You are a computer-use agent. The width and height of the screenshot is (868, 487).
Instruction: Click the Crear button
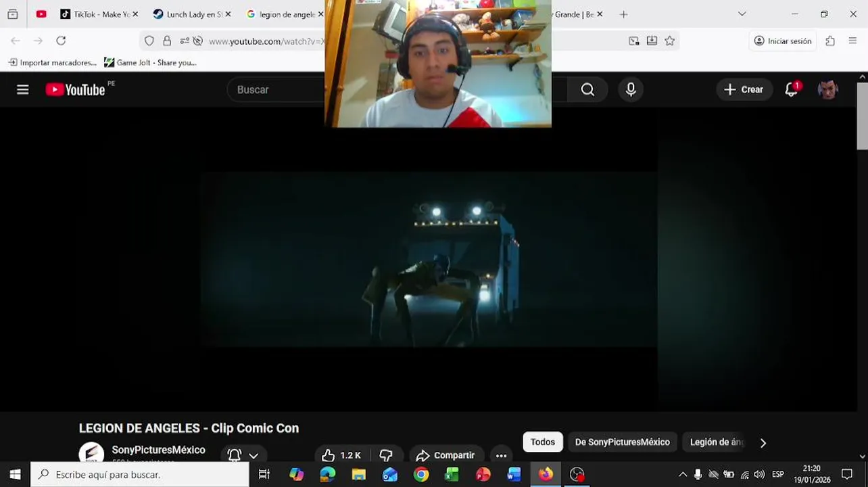744,89
